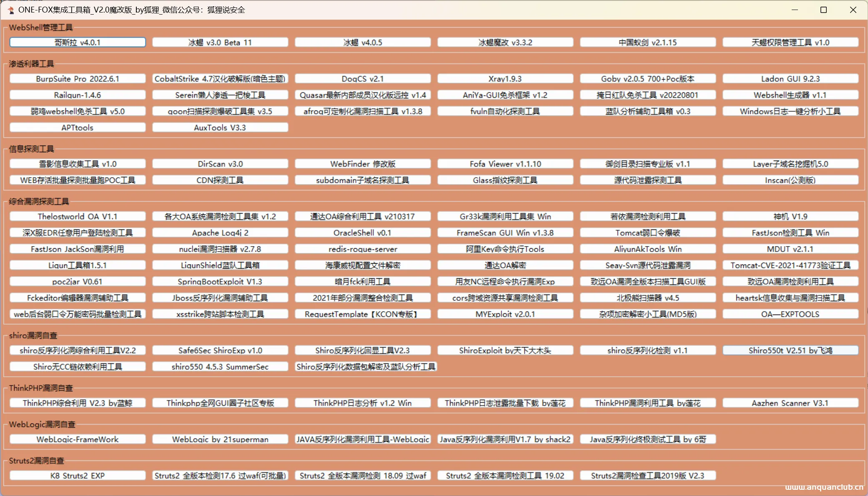Click the K8 Struts2 EXP button
868x496 pixels.
coord(78,475)
